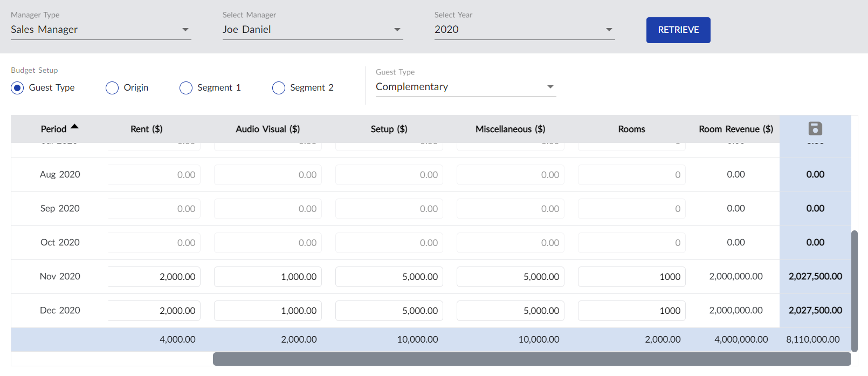The height and width of the screenshot is (376, 868).
Task: Edit the Setup field for Oct 2020
Action: (389, 243)
